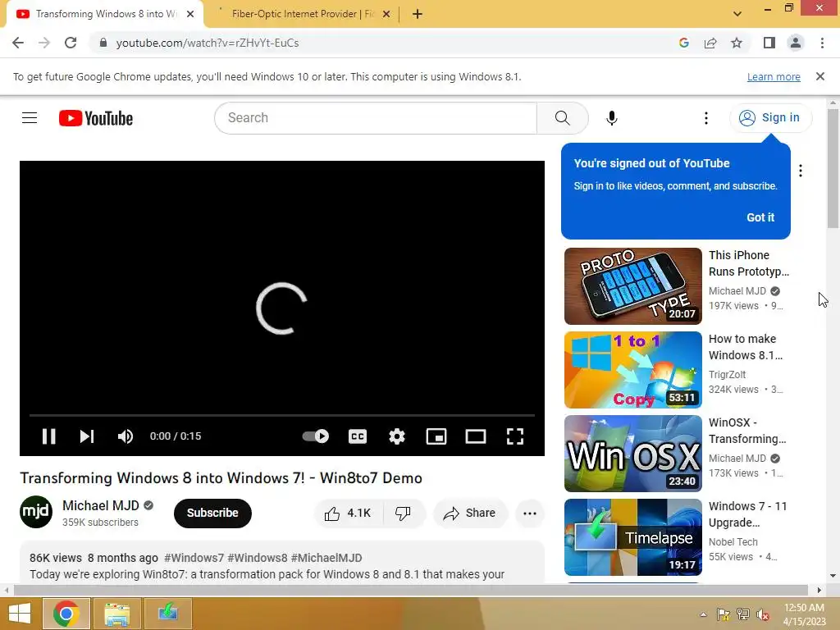Open the YouTube hamburger guide menu

coord(30,118)
